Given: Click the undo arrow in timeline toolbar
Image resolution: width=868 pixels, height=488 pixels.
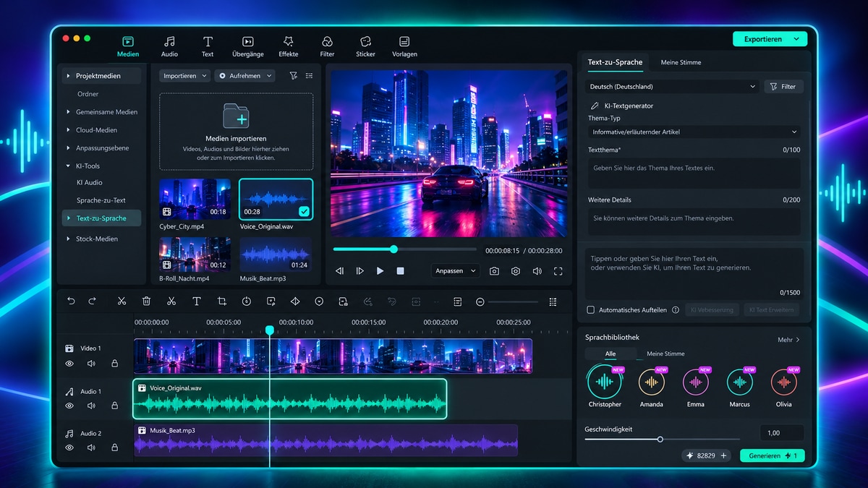Looking at the screenshot, I should coord(71,301).
